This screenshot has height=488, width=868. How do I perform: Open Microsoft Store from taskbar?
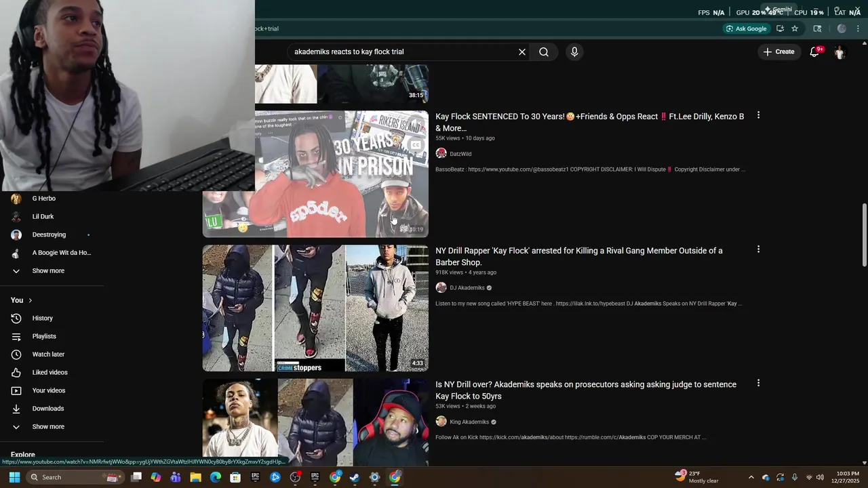pyautogui.click(x=235, y=477)
